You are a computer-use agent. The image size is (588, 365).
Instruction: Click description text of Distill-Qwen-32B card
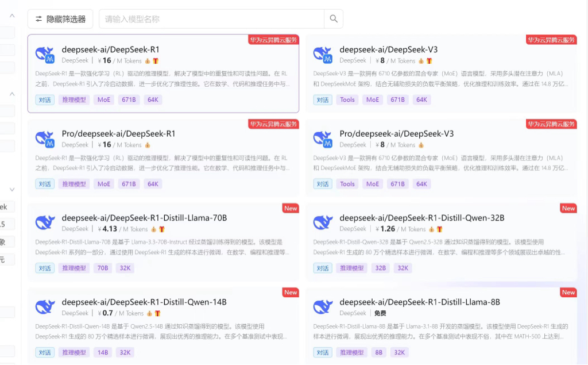[x=439, y=247]
